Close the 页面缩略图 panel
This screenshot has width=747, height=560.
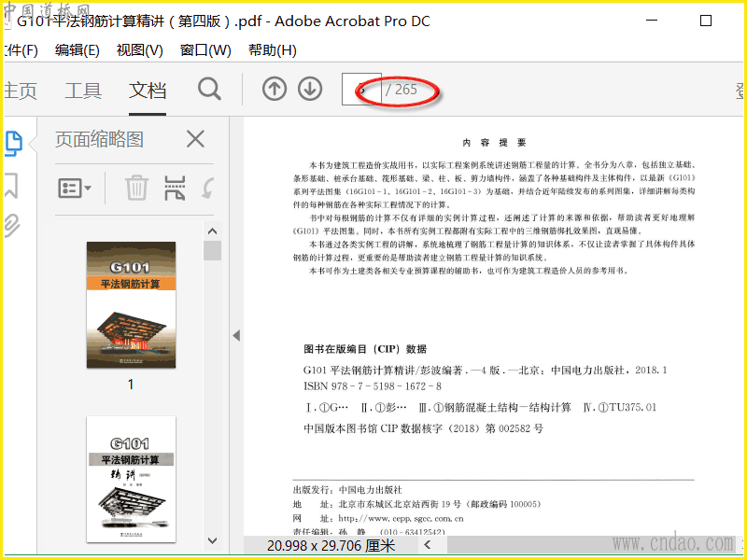[x=195, y=139]
